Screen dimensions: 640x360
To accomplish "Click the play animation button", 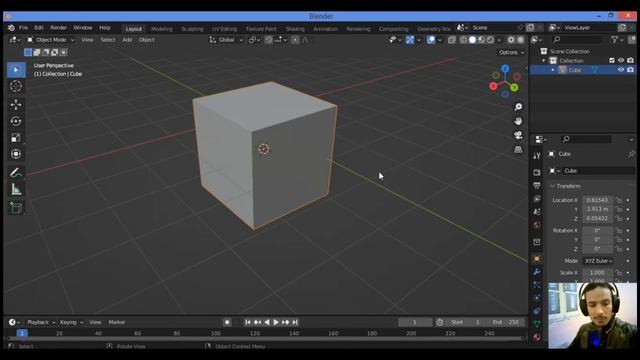I will pyautogui.click(x=276, y=322).
